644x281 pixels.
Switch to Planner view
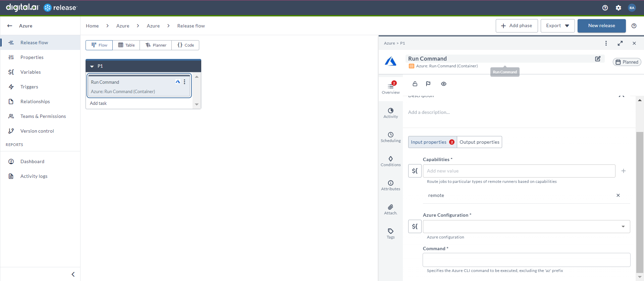pos(156,45)
